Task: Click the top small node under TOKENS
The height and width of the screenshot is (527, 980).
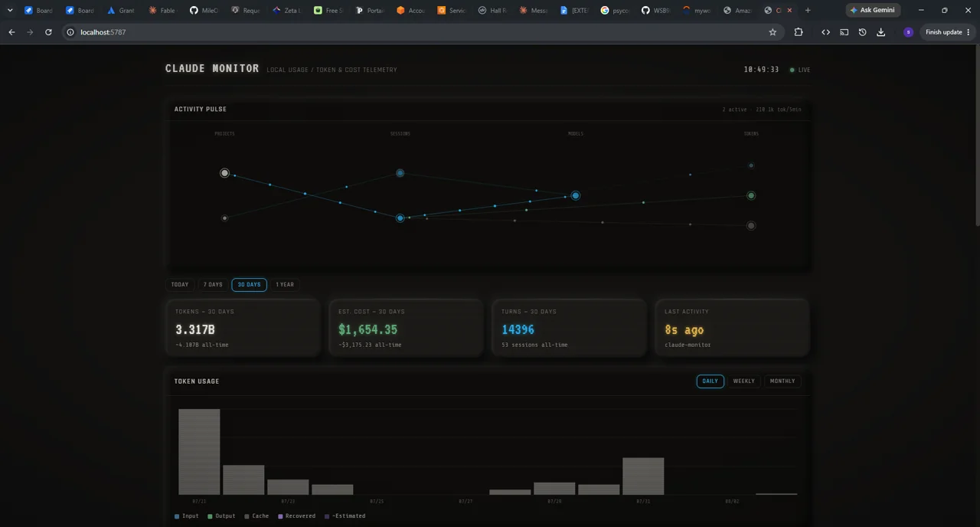Action: point(751,165)
